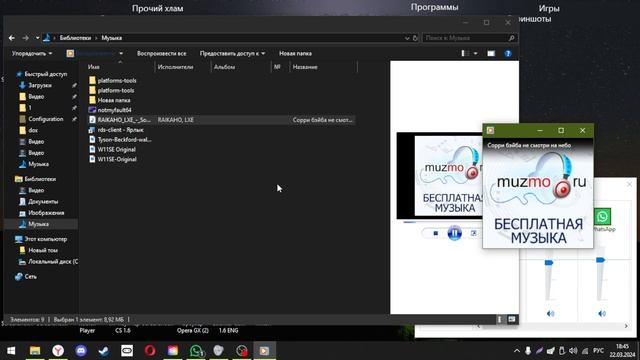Image resolution: width=640 pixels, height=360 pixels.
Task: Open Предоставить доступ к menu
Action: click(x=232, y=53)
